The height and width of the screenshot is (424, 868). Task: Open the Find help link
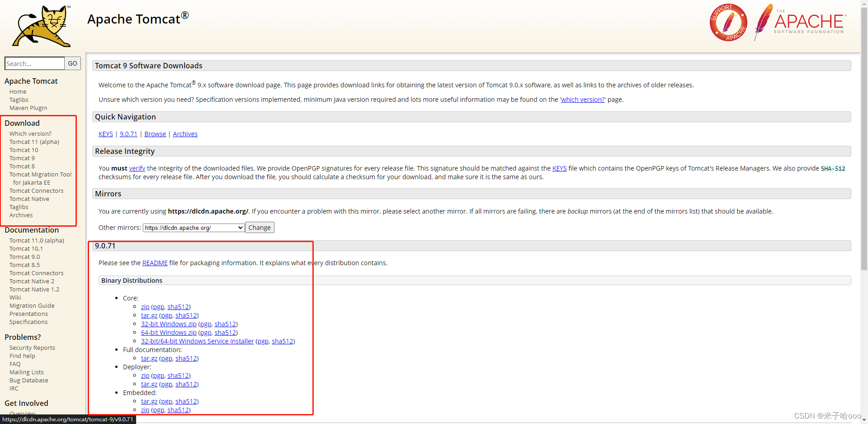click(x=22, y=356)
